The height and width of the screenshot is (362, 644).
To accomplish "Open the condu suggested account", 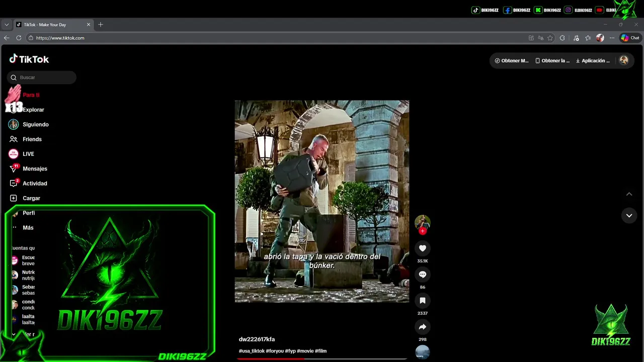I will 23,304.
